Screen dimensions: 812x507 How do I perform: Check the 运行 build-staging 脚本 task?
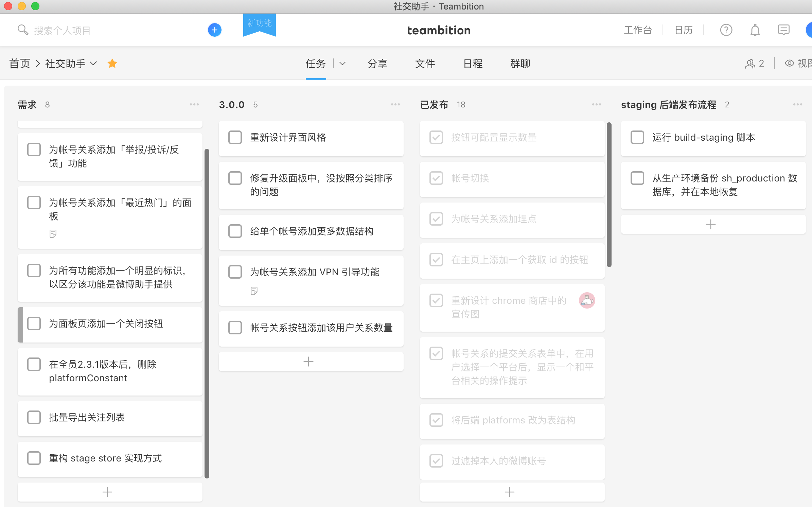point(637,138)
